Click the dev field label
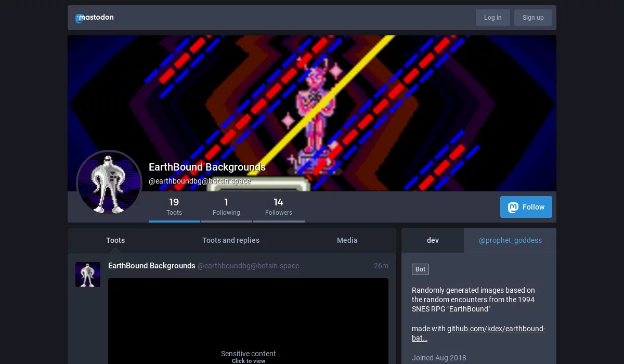Viewport: 624px width, 364px height. (x=433, y=240)
